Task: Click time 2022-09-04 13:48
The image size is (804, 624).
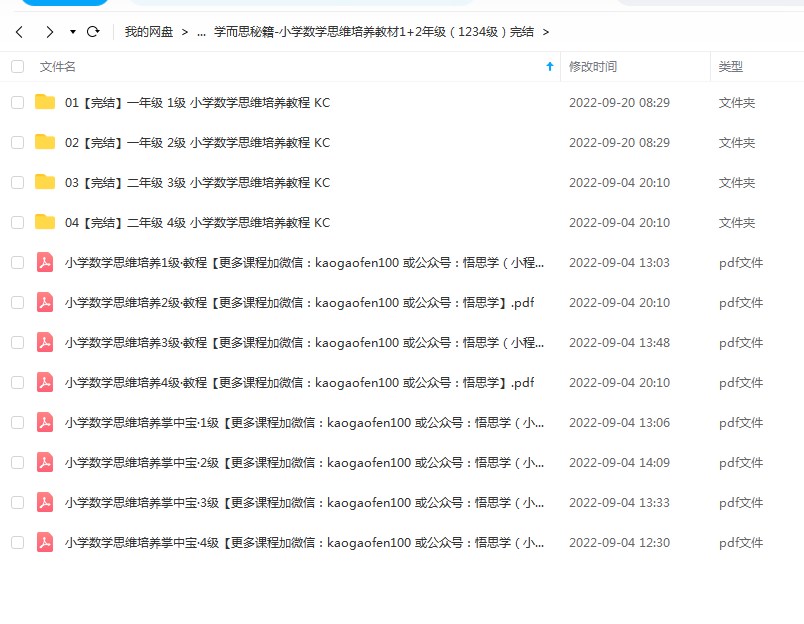Action: pyautogui.click(x=619, y=343)
